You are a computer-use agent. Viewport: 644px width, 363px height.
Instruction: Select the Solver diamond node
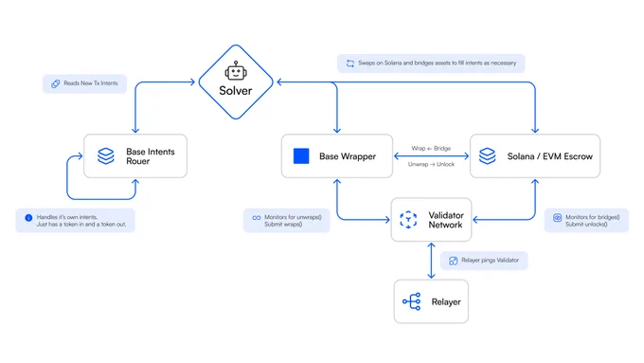tap(236, 82)
